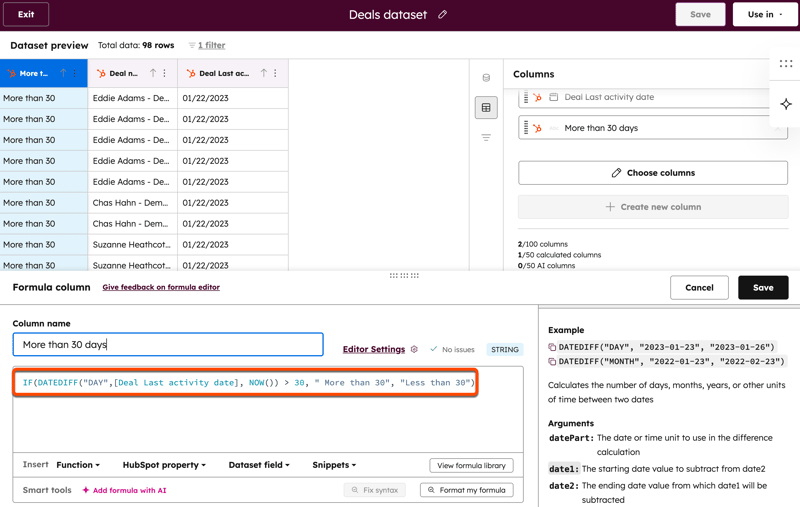Click the Choose columns button

tap(652, 173)
